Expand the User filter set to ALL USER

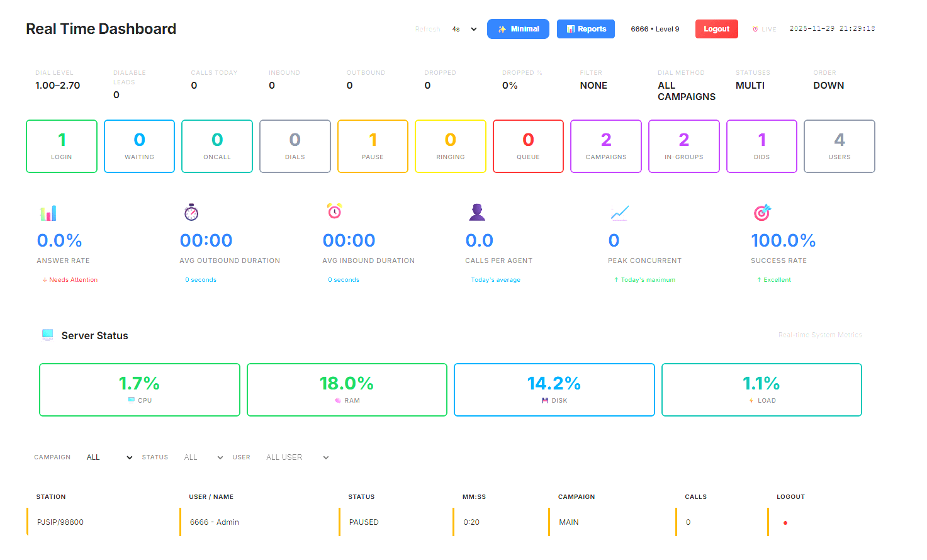tap(295, 457)
